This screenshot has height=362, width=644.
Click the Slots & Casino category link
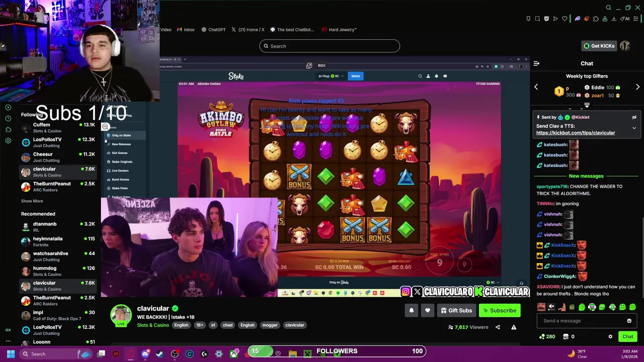[153, 325]
